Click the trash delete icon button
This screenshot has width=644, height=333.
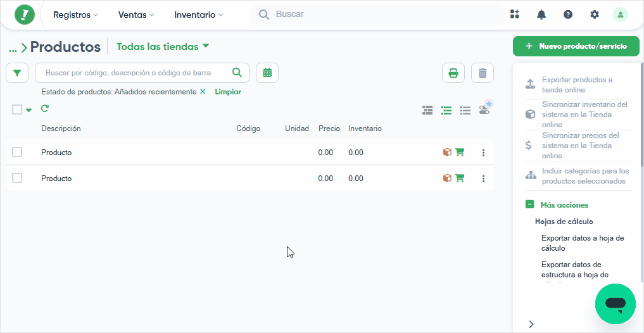pyautogui.click(x=483, y=73)
